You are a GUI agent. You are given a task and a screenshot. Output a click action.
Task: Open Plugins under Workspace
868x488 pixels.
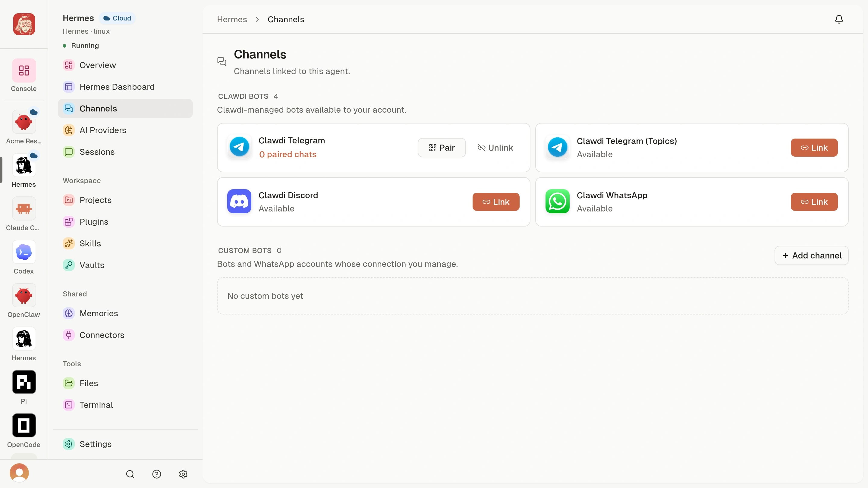(x=125, y=222)
